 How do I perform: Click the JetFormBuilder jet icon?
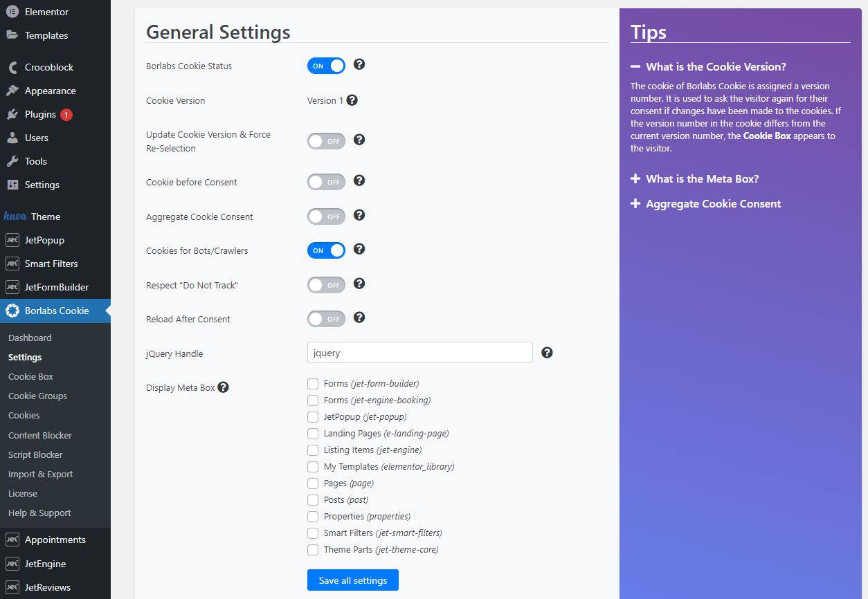pos(12,287)
